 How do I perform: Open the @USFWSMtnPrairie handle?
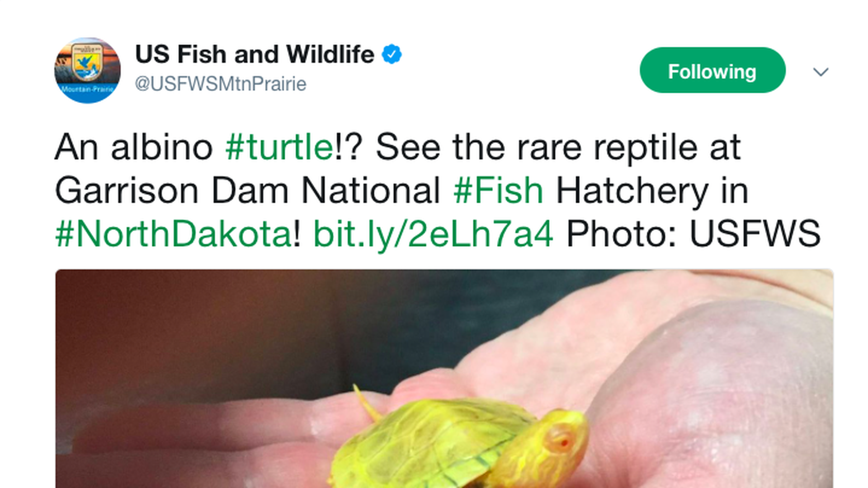221,84
